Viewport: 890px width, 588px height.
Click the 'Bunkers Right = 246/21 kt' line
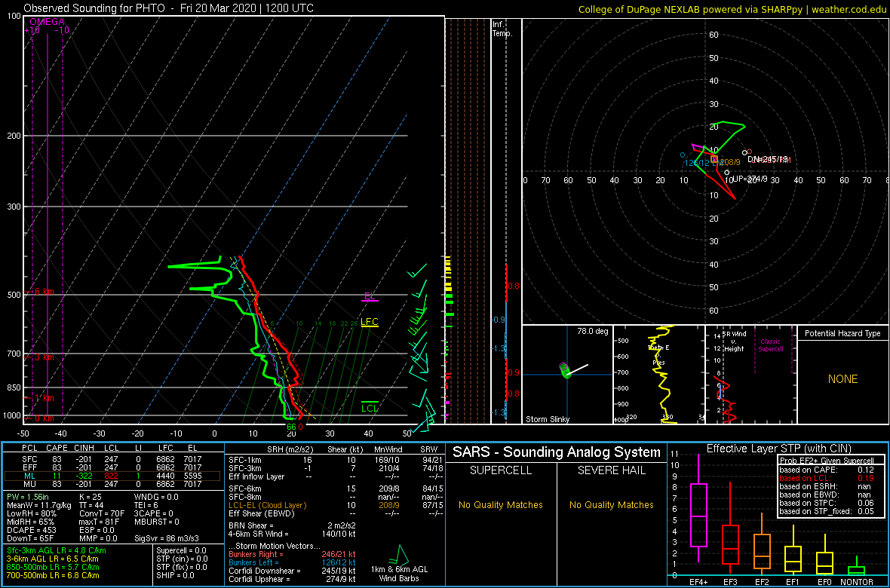click(293, 555)
